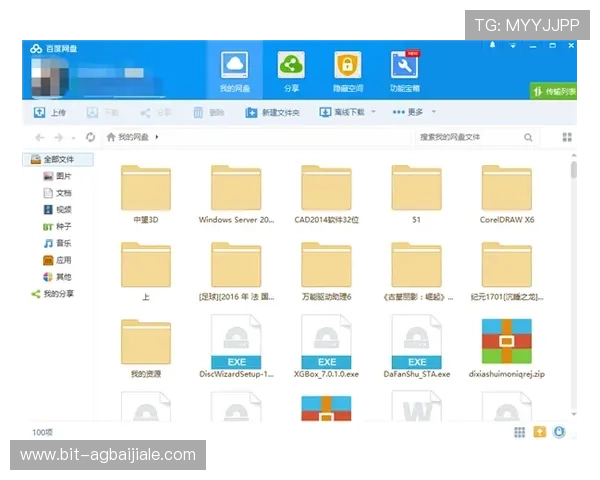Select the 纪元1701 folder
This screenshot has width=600, height=480.
(x=507, y=271)
